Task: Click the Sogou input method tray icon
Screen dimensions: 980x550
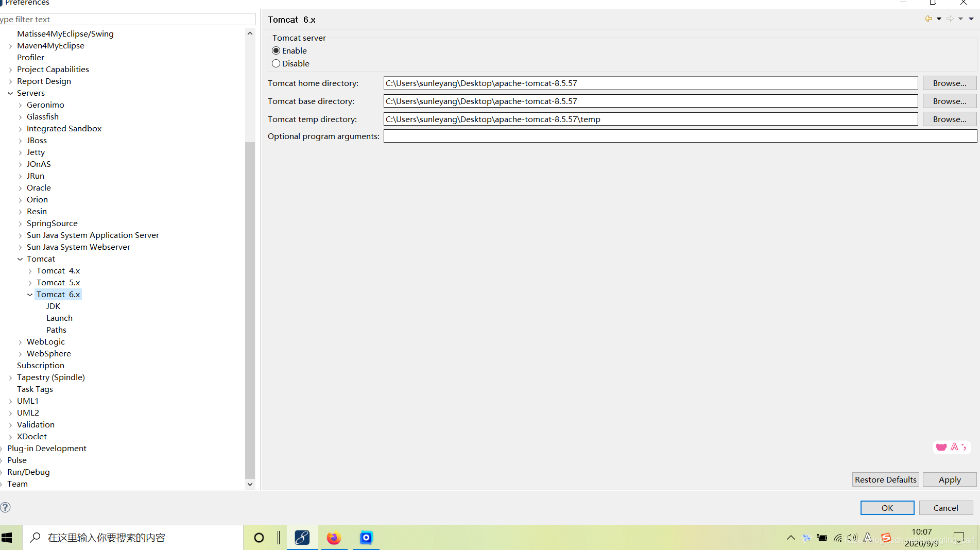Action: point(886,538)
